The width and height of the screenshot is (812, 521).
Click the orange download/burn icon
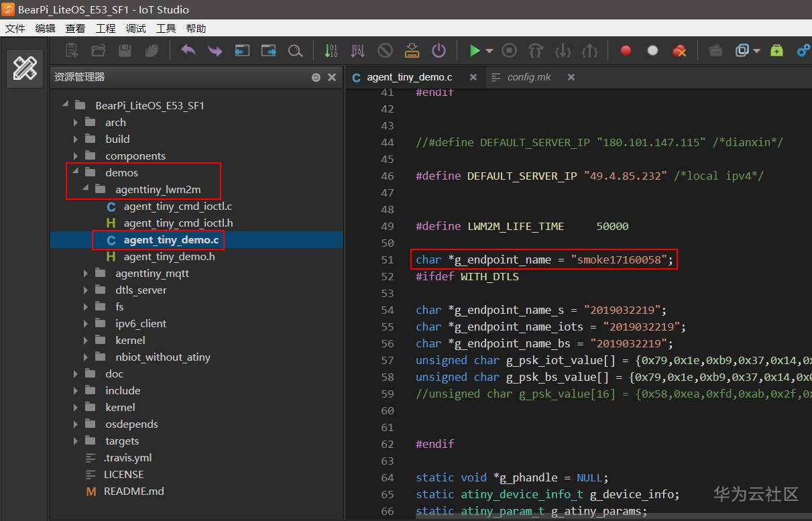412,50
